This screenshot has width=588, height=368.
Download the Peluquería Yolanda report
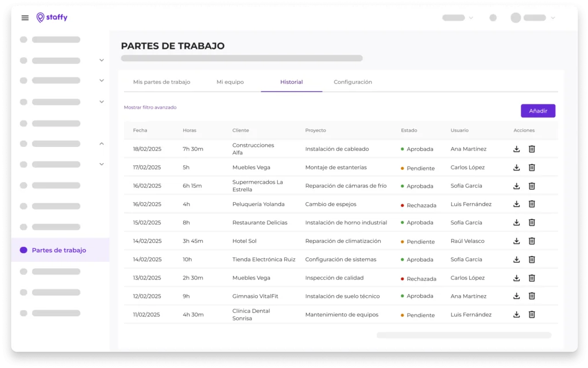[x=516, y=204]
